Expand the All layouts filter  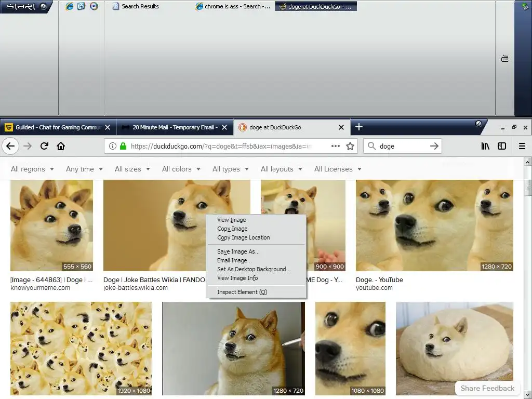(281, 169)
